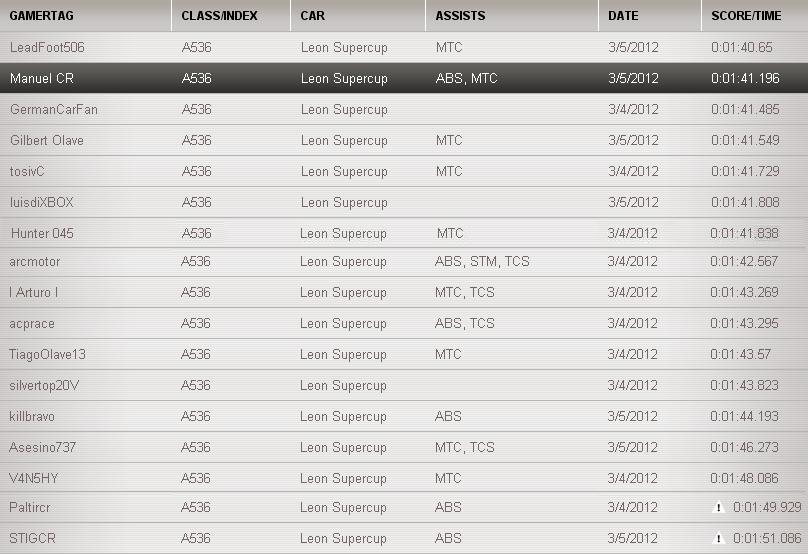Viewport: 808px width, 554px height.
Task: Click the luisdiXBOX gamertag
Action: (42, 202)
